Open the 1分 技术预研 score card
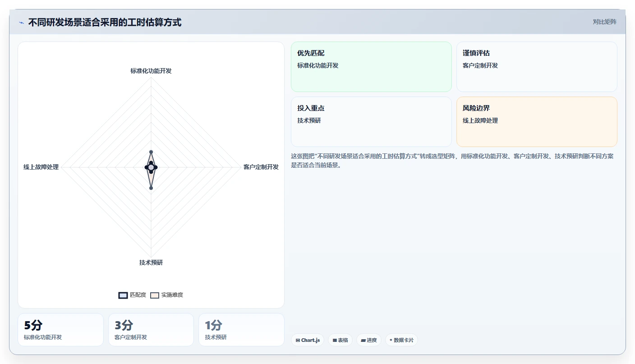The width and height of the screenshot is (635, 364). coord(241,330)
